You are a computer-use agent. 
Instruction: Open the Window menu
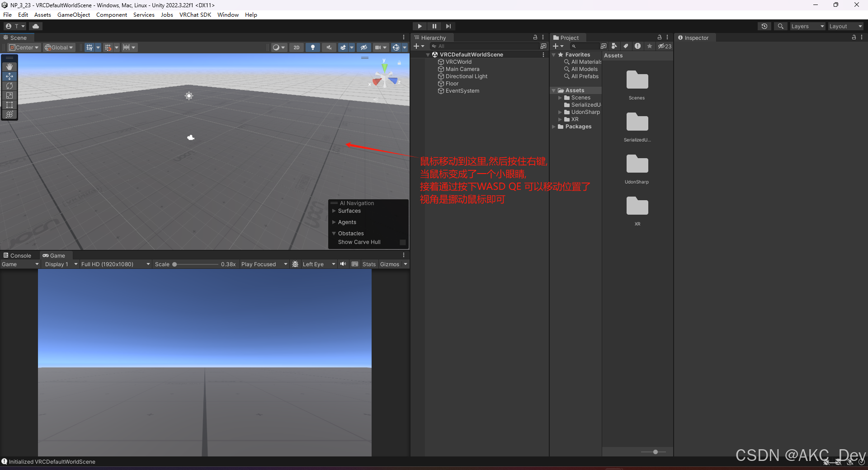pos(228,15)
